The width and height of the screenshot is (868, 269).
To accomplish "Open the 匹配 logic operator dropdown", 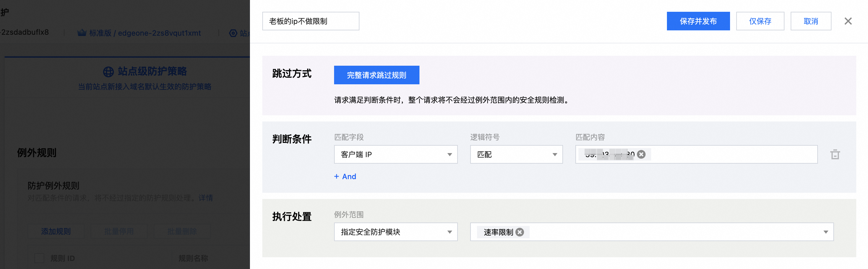I will pos(516,155).
